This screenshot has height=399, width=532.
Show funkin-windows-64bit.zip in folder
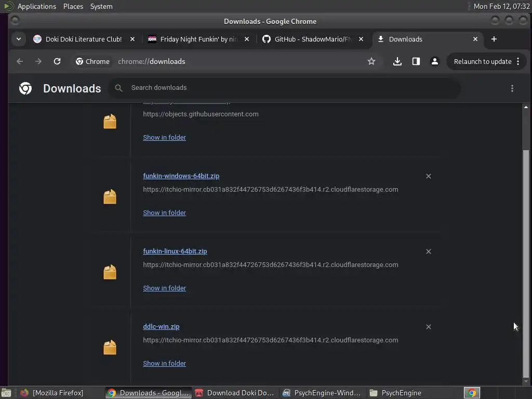coord(164,212)
